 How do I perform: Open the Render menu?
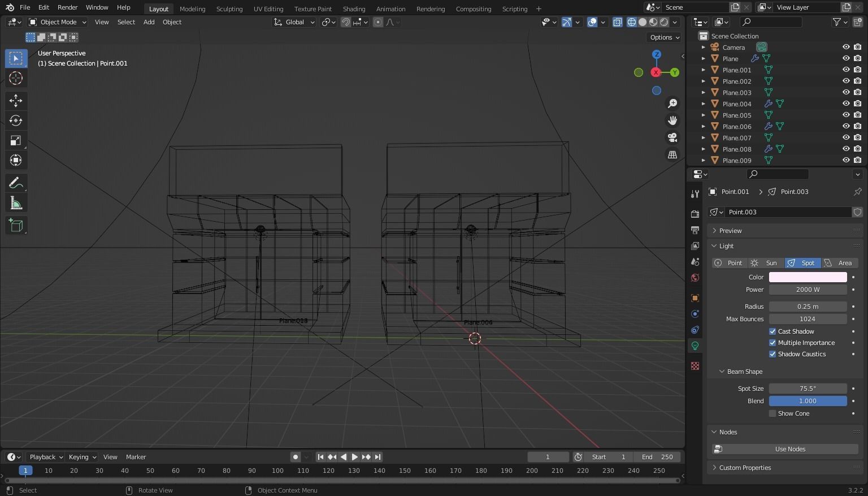[67, 7]
